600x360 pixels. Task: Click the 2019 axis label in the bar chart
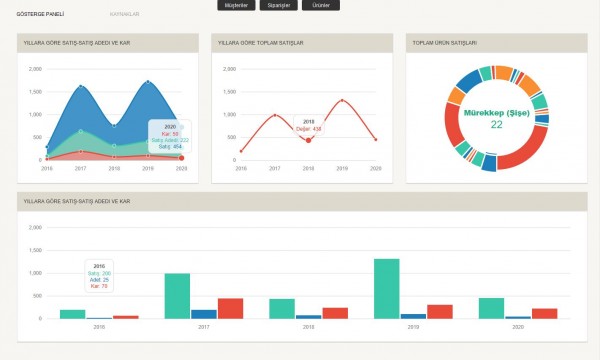click(413, 327)
